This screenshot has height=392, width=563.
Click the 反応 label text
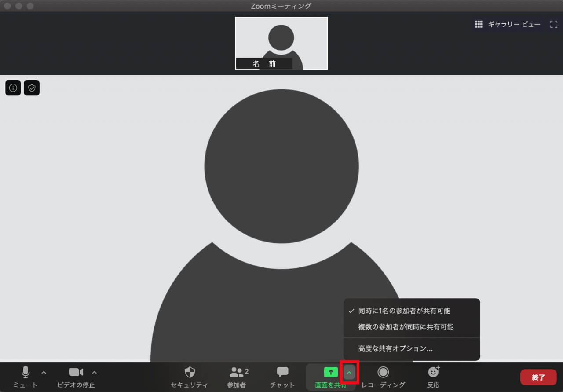(433, 385)
